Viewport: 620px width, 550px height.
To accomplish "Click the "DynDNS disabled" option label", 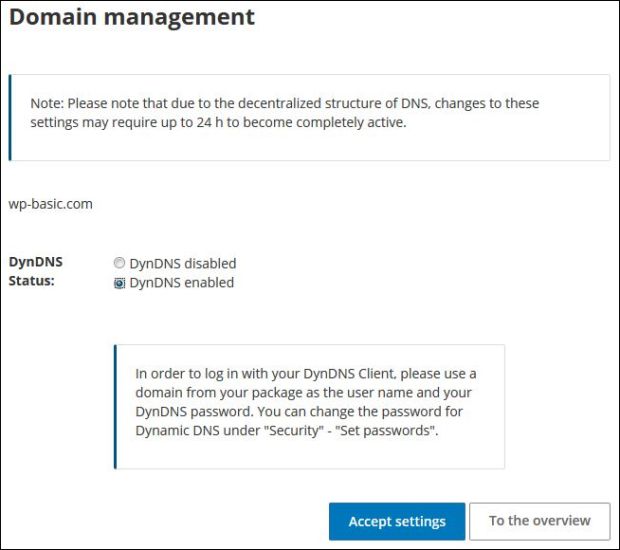I will pyautogui.click(x=183, y=264).
